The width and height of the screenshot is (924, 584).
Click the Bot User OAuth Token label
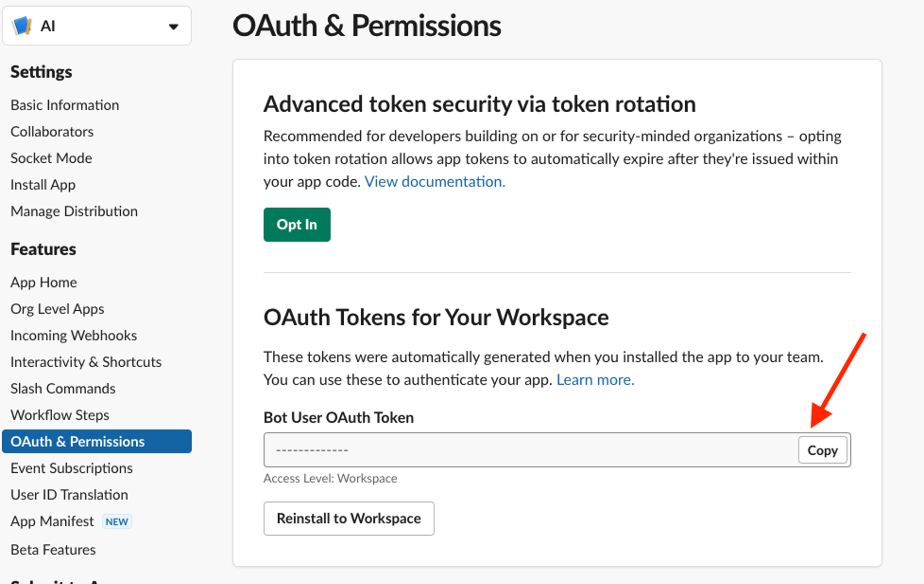[339, 417]
